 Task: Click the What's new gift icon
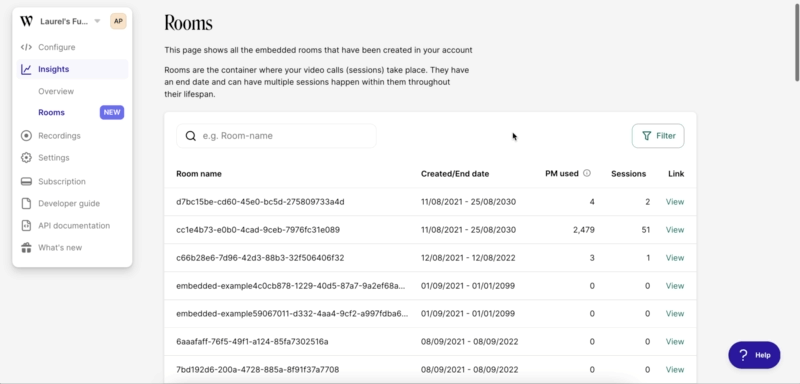(26, 248)
